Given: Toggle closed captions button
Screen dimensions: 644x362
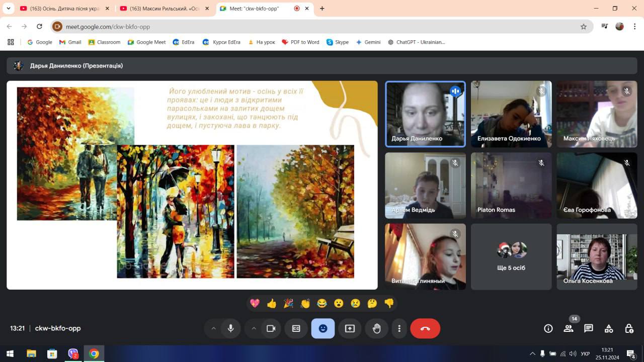Looking at the screenshot, I should pyautogui.click(x=296, y=328).
